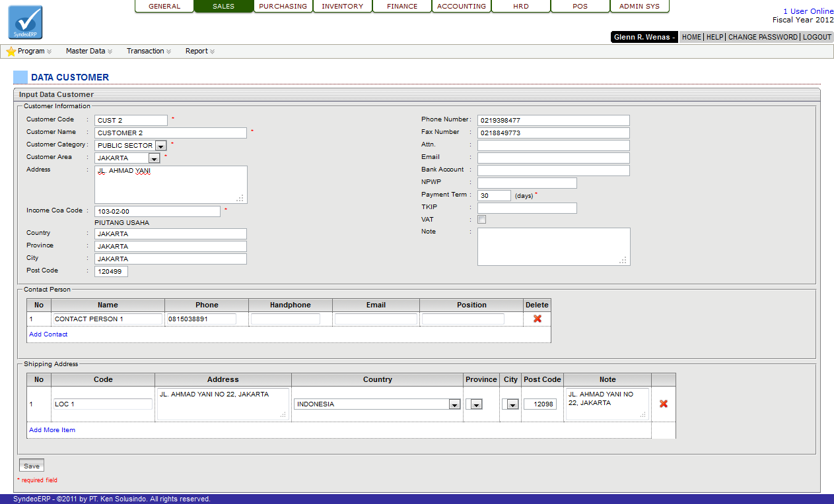This screenshot has width=834, height=504.
Task: Click the Add Contact link
Action: point(48,334)
